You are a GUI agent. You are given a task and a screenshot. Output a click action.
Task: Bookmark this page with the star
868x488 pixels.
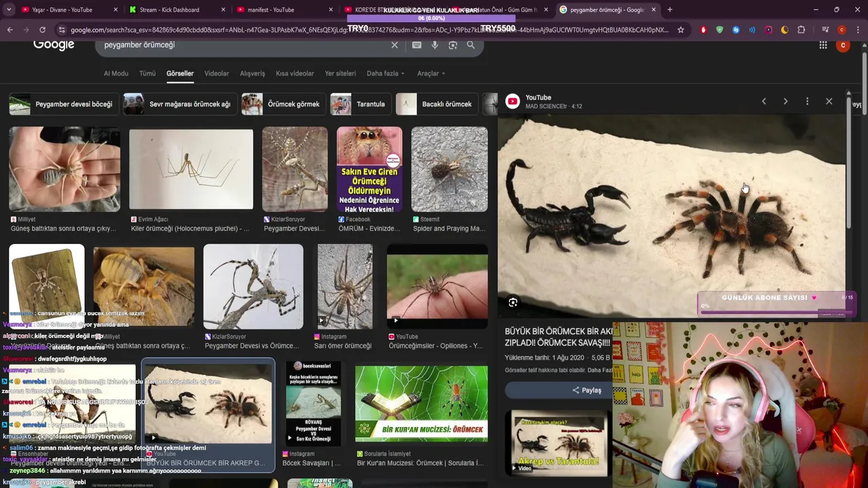[681, 30]
